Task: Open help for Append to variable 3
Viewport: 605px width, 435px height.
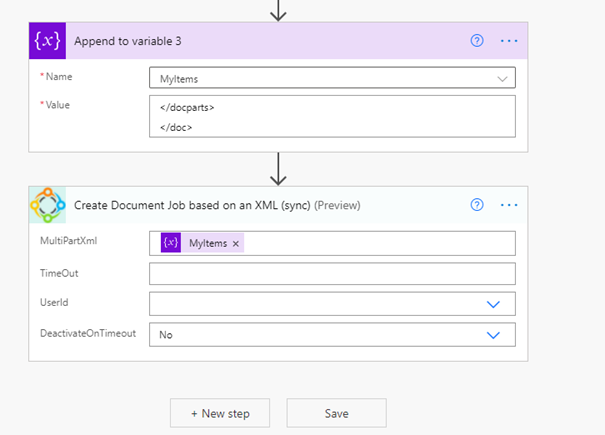Action: coord(477,41)
